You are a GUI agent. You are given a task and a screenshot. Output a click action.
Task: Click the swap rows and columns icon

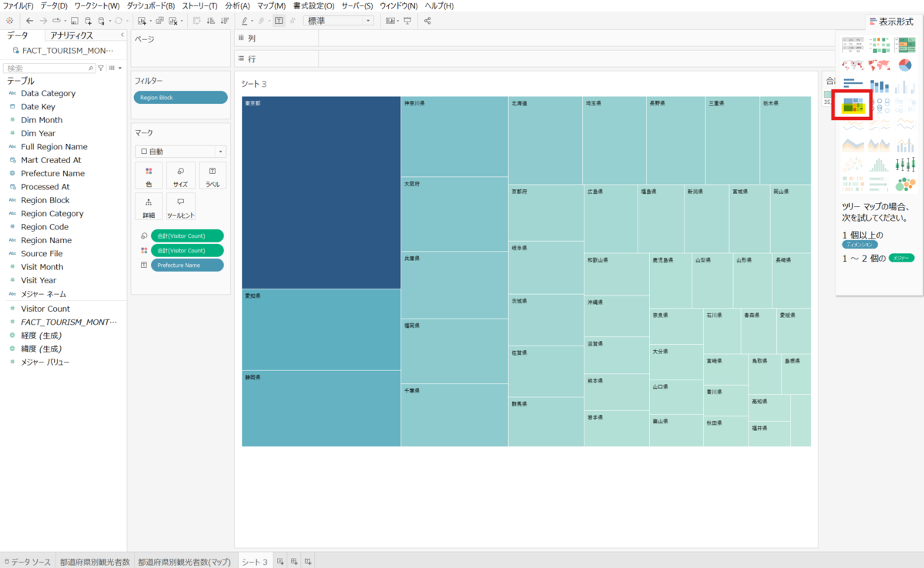coord(196,21)
